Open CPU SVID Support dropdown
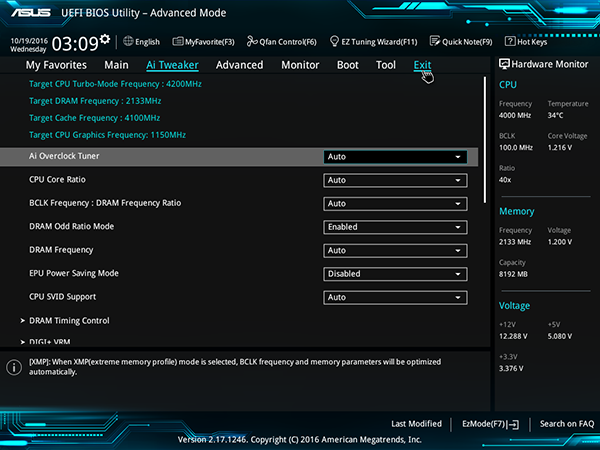 pyautogui.click(x=395, y=297)
